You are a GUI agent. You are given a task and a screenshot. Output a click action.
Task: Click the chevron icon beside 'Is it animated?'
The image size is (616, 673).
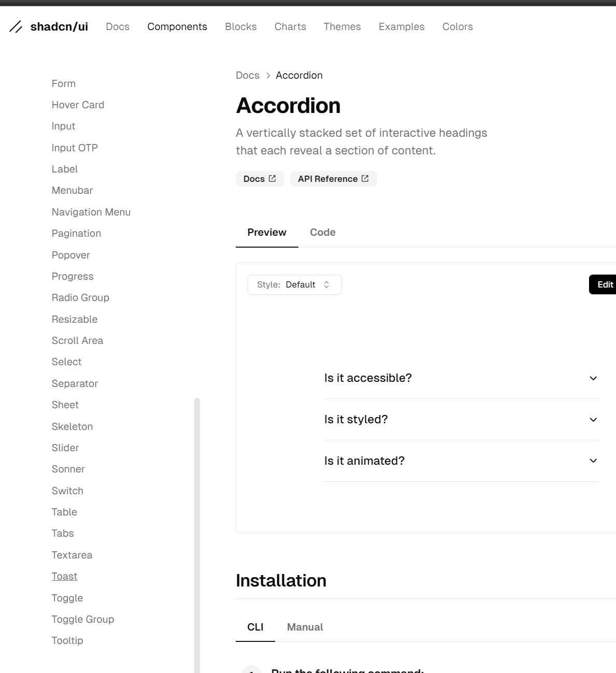[593, 461]
